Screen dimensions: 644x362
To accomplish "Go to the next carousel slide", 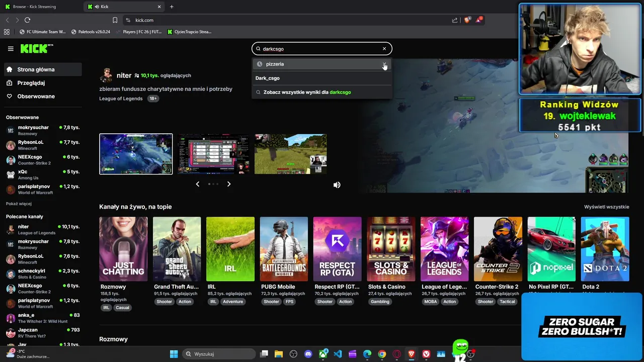I will click(x=229, y=184).
